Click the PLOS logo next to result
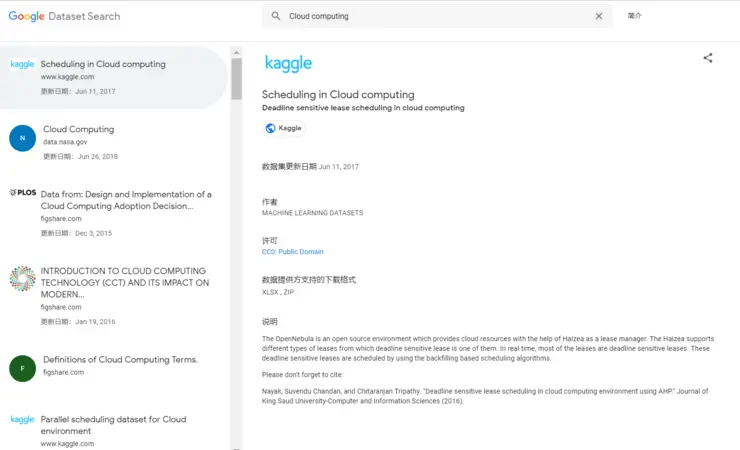740x450 pixels. (x=23, y=192)
